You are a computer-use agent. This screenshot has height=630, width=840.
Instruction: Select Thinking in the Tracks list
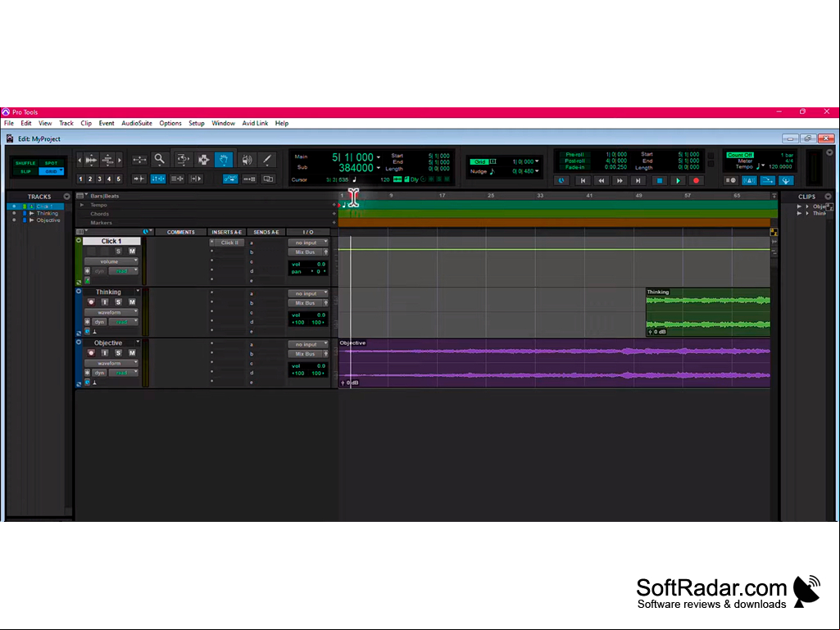(x=48, y=213)
